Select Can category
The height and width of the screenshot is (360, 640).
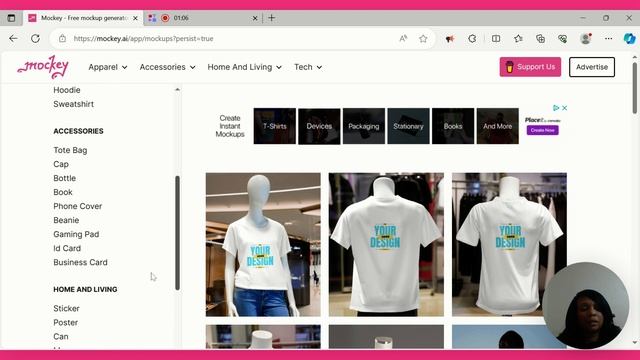(x=61, y=337)
